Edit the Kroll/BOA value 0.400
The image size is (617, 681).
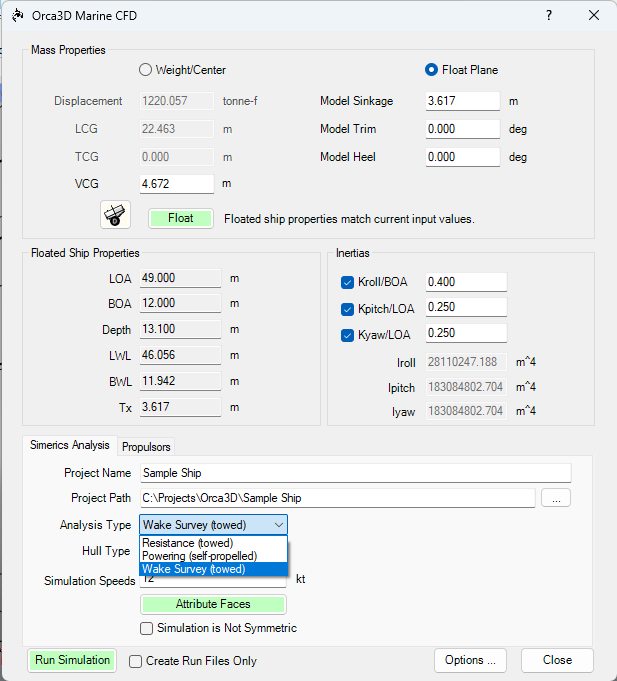(x=466, y=282)
